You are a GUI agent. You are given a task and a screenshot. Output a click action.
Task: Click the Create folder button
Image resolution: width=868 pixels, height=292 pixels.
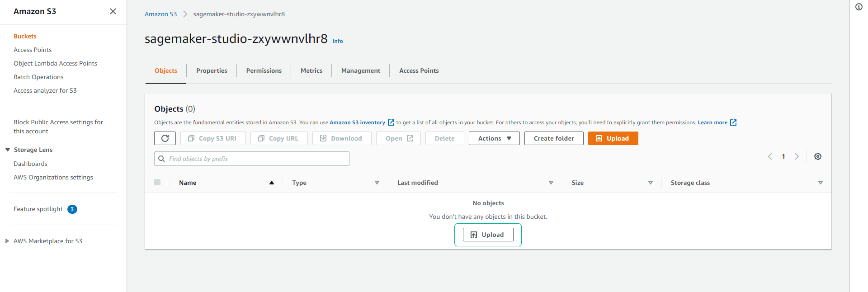tap(553, 138)
